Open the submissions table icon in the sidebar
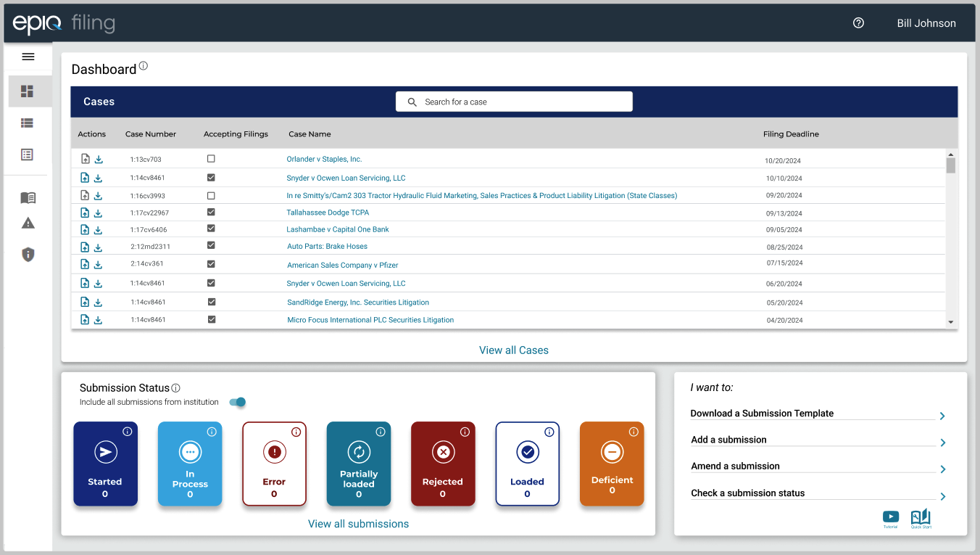 tap(28, 155)
